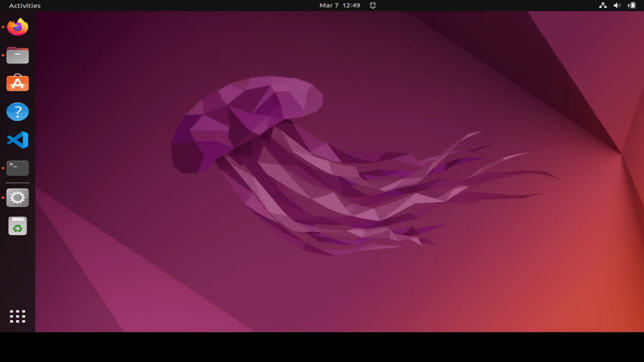644x362 pixels.
Task: Launch Visual Studio Code from dock
Action: click(x=17, y=140)
